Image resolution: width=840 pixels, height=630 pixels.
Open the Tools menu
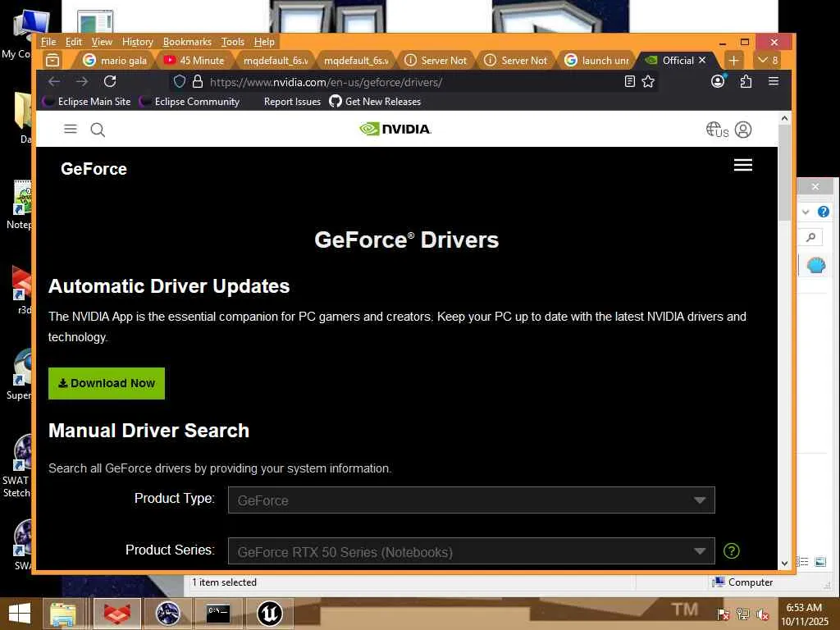(232, 42)
